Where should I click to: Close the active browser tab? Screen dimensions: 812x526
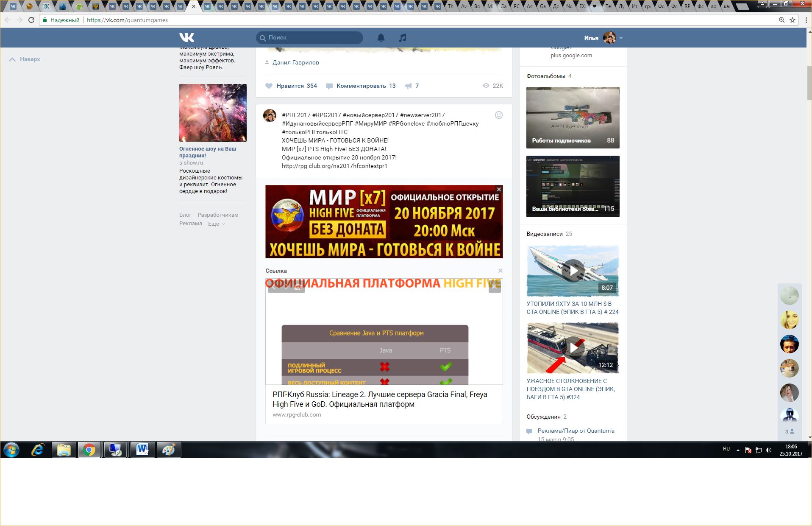click(194, 6)
